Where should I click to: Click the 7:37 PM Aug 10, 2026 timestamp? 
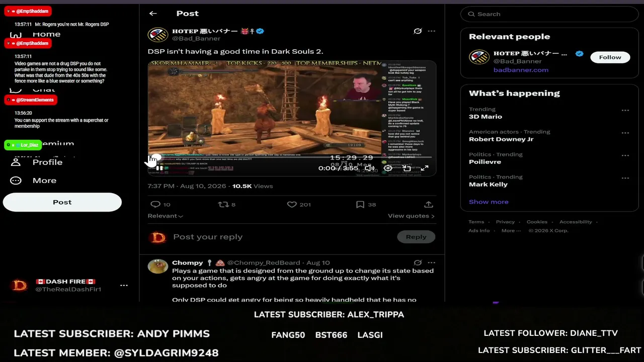click(x=187, y=186)
